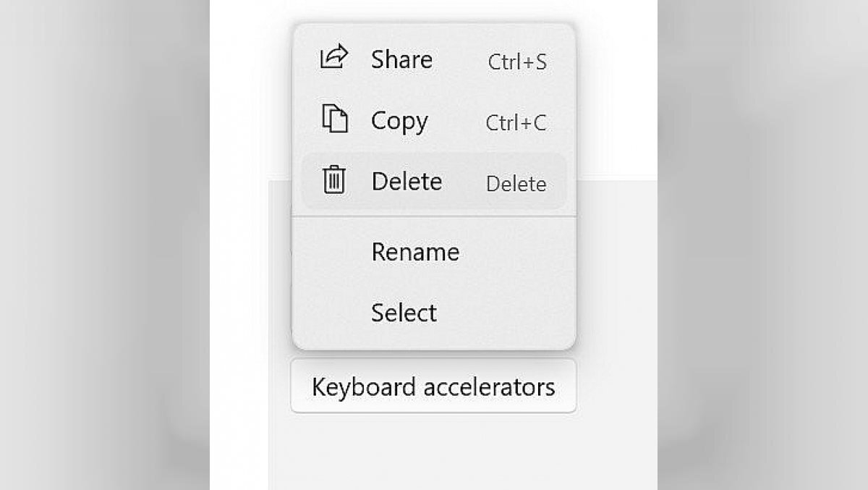The image size is (868, 490).
Task: Click the Delete key accelerator text on right
Action: [516, 184]
